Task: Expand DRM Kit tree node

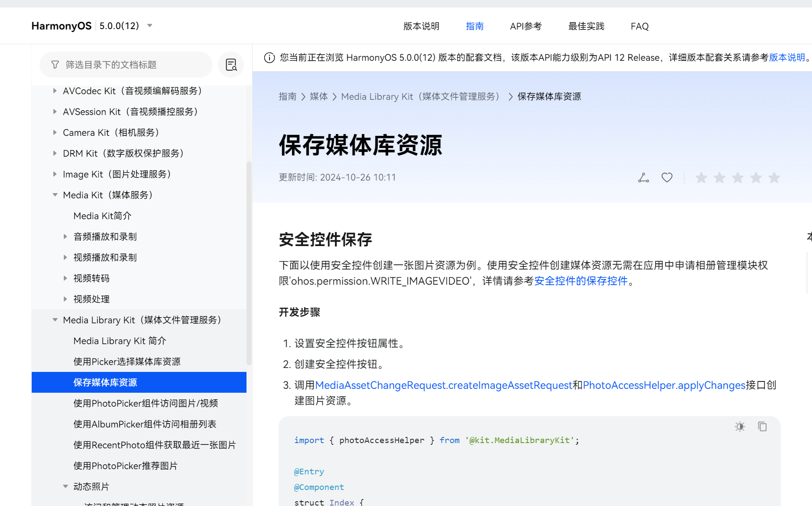Action: pyautogui.click(x=55, y=153)
